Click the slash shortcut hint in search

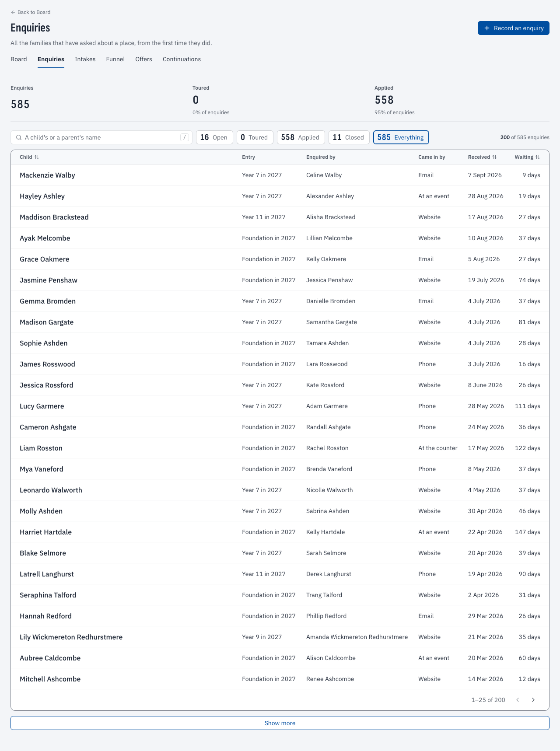(185, 137)
